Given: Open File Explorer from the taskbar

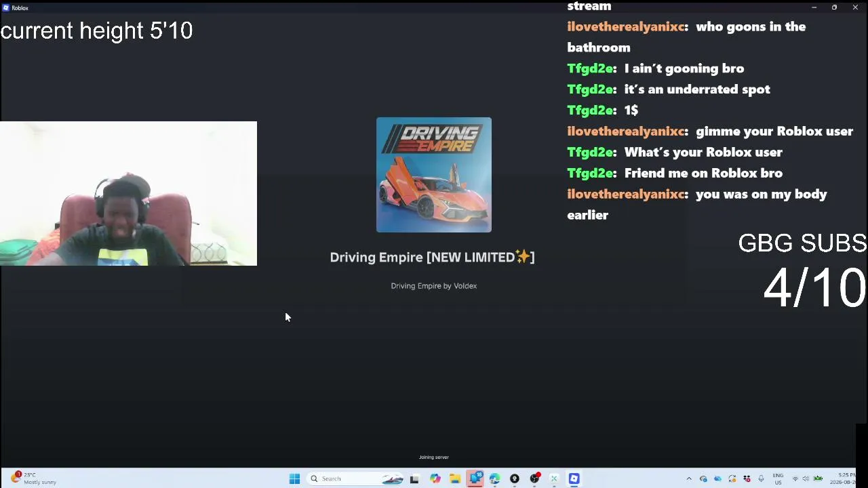Looking at the screenshot, I should pos(454,479).
